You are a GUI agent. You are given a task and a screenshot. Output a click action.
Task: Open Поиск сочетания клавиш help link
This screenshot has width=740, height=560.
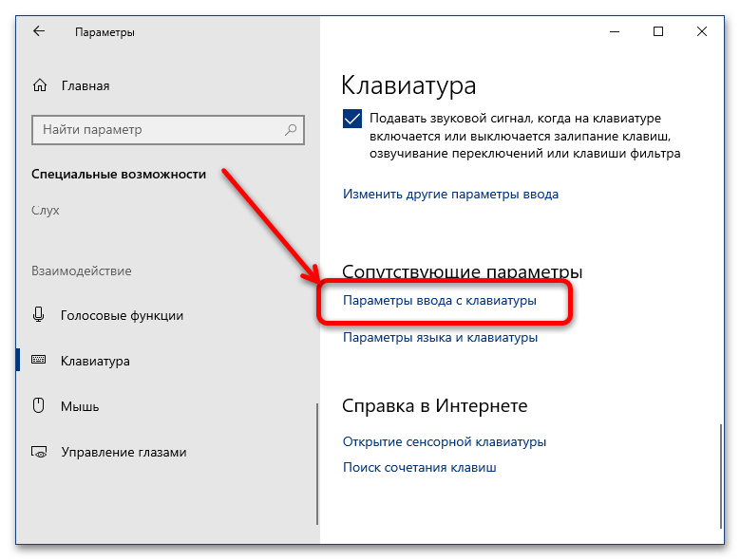(x=419, y=467)
